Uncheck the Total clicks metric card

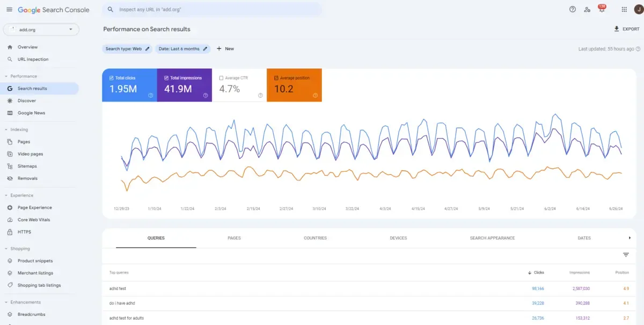[111, 77]
